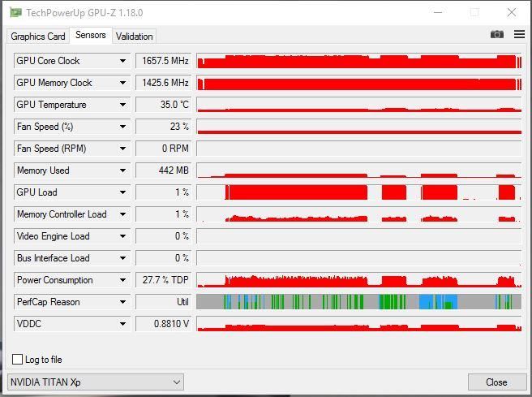Open the PerfCap Reason dropdown arrow
The image size is (532, 397).
[122, 302]
